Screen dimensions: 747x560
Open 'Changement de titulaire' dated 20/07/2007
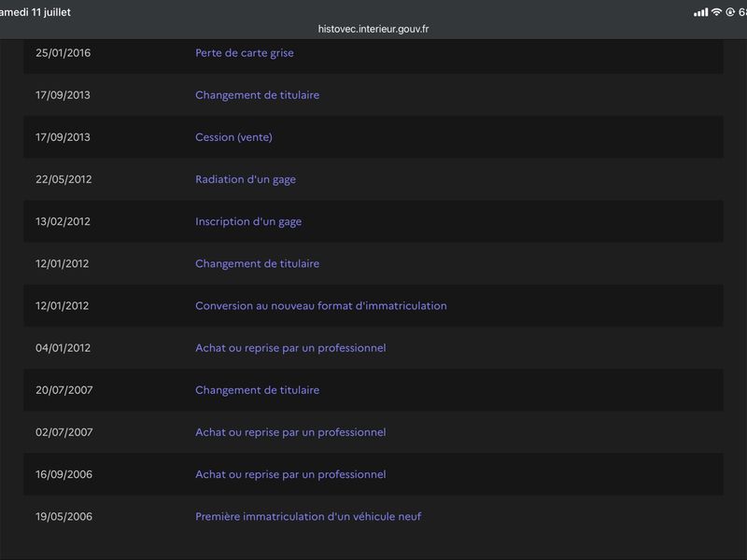pos(258,390)
